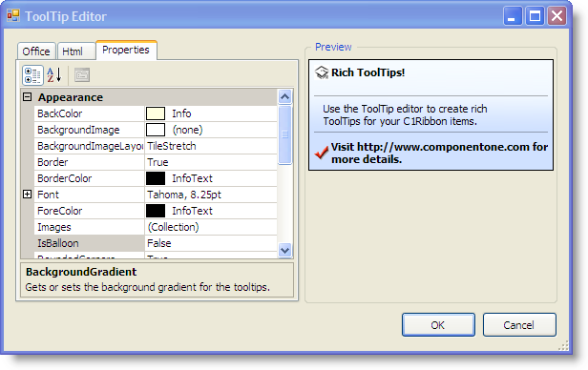Click the BackgroundImage empty swatch
588x370 pixels.
tap(156, 130)
